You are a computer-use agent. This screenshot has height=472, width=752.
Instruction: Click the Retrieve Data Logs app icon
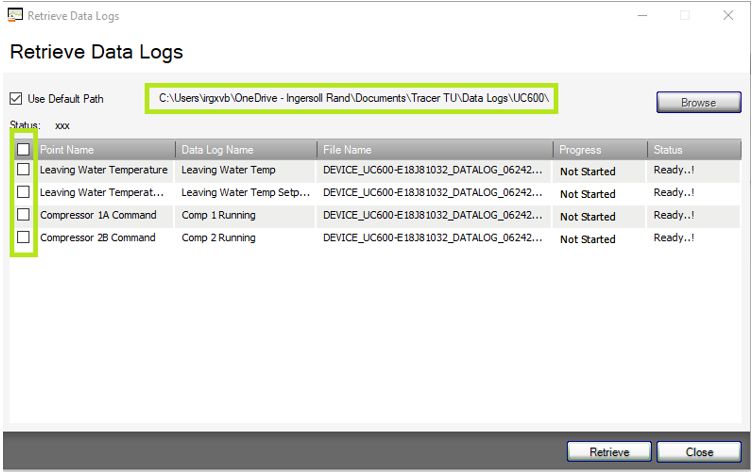pyautogui.click(x=15, y=15)
